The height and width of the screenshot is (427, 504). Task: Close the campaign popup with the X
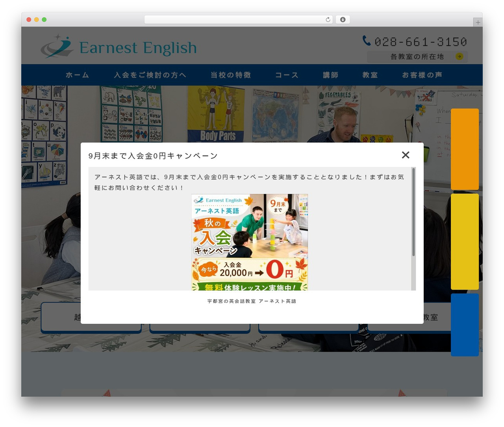(x=406, y=155)
